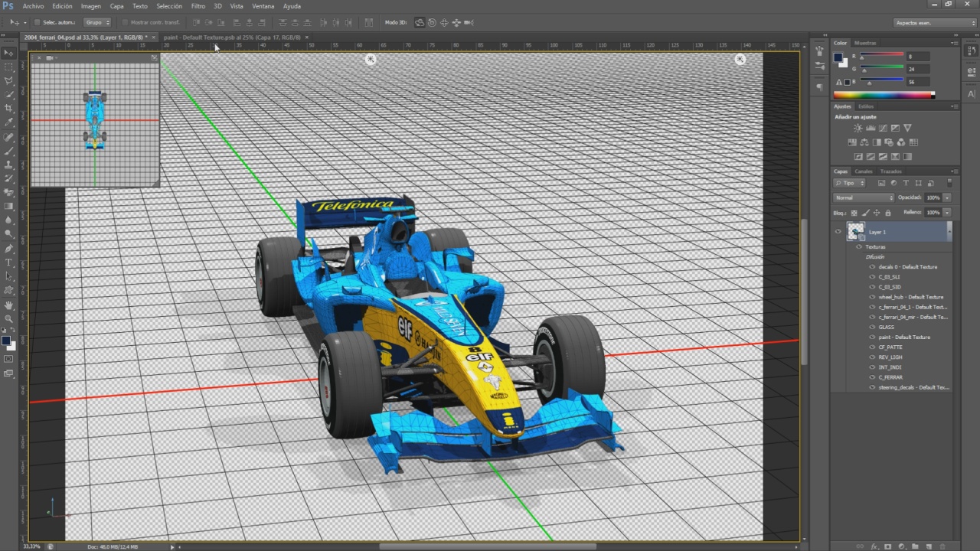Screen dimensions: 980x551
Task: Select the Move tool in the toolbox
Action: [9, 53]
